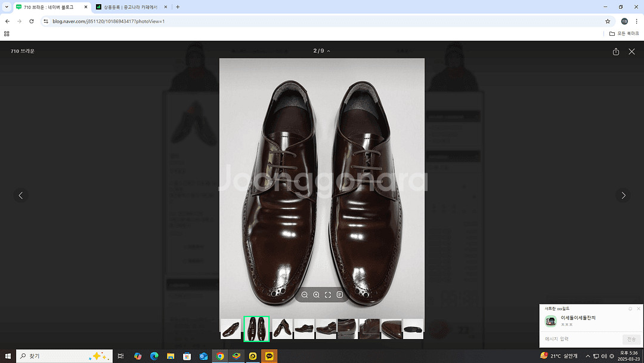The height and width of the screenshot is (363, 644).
Task: Switch to the 상품등록 중고나라 tab
Action: (x=131, y=7)
